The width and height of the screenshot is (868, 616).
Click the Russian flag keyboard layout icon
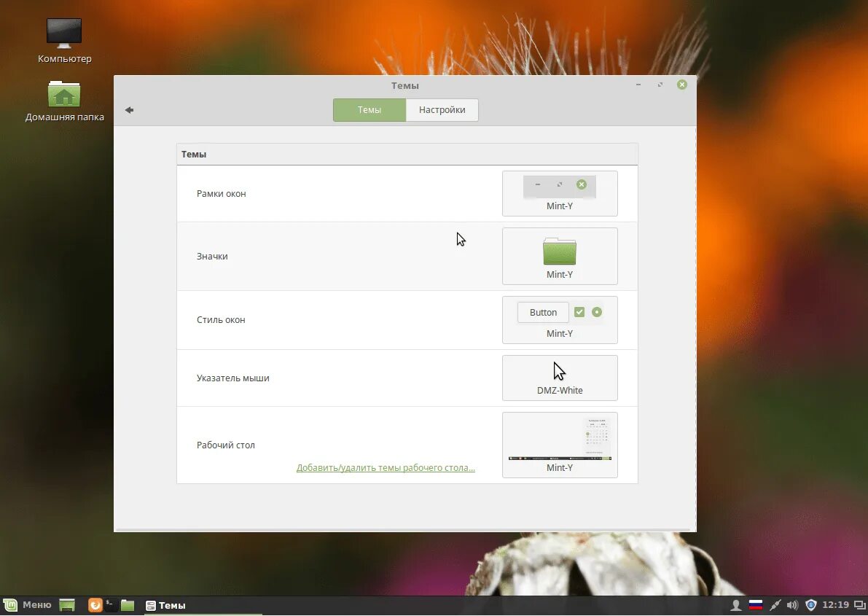756,605
